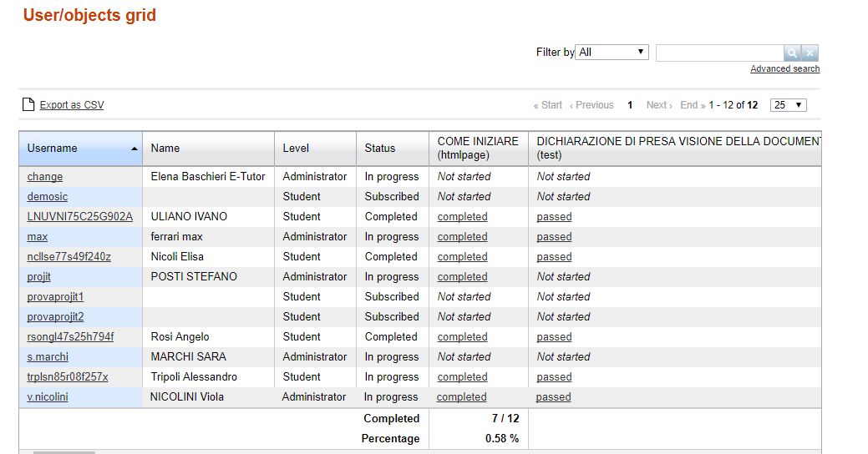Viewport: 868px width, 454px height.
Task: Open the 25 rows-per-page dropdown
Action: (x=789, y=105)
